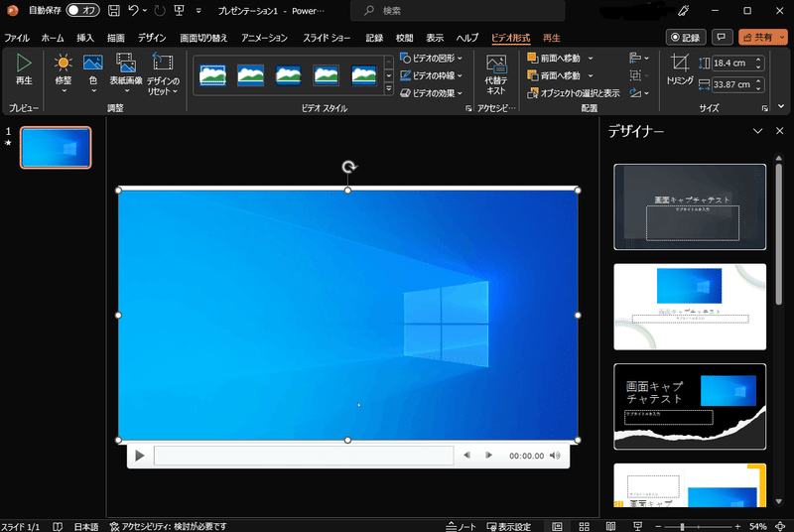The width and height of the screenshot is (794, 532).
Task: Play the video in the control bar
Action: tap(139, 456)
